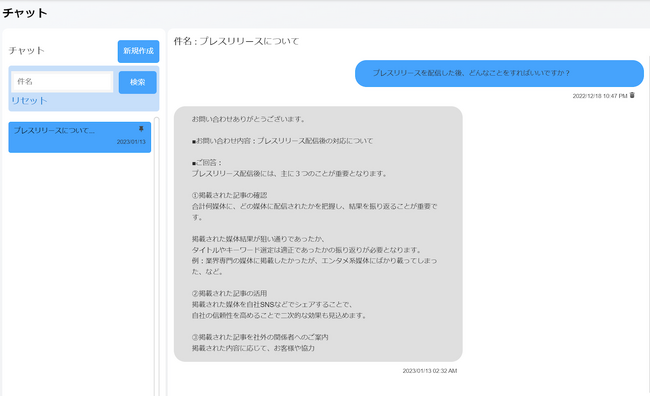Select the blue user question bubble
The height and width of the screenshot is (397, 650).
499,73
